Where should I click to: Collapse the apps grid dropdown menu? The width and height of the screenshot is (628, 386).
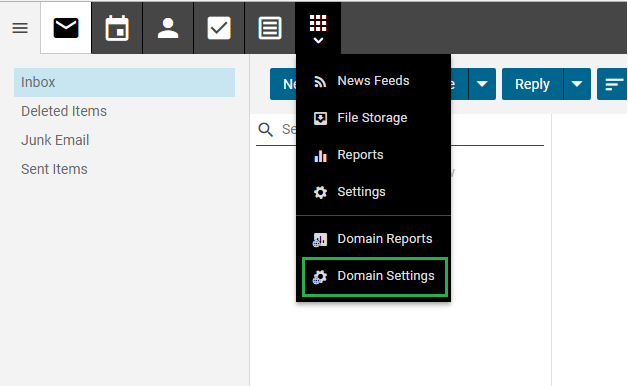(x=318, y=28)
